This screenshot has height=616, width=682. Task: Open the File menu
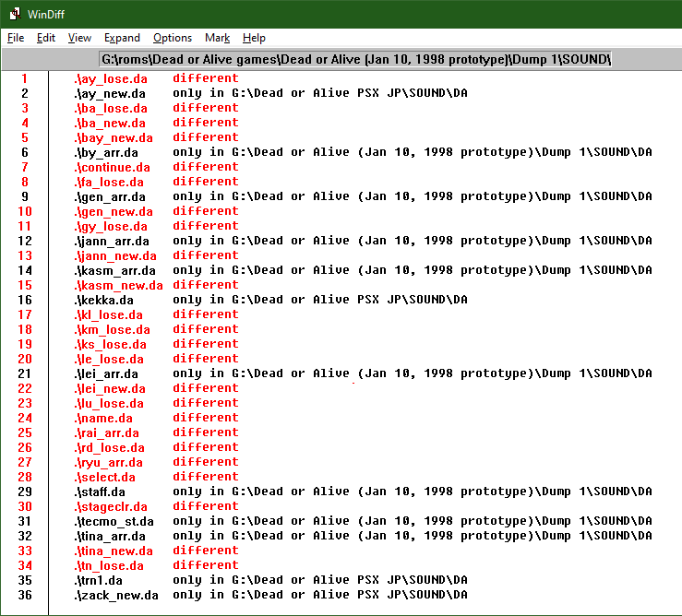point(16,38)
